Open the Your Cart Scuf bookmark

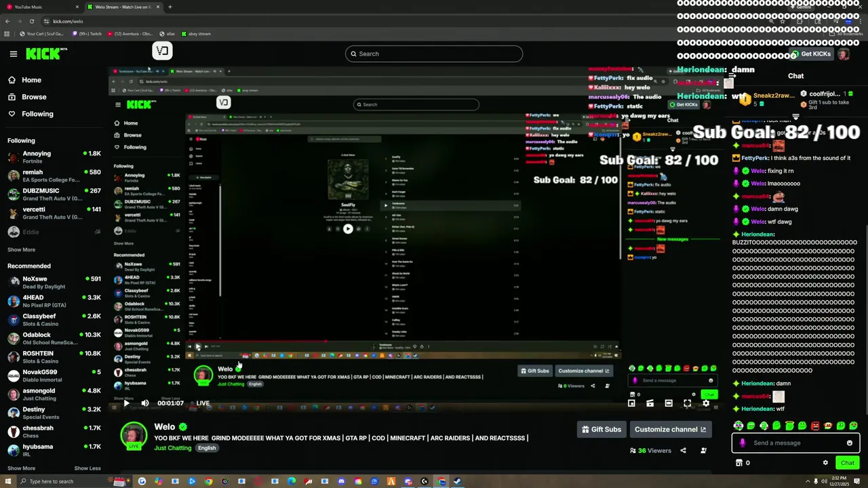42,34
